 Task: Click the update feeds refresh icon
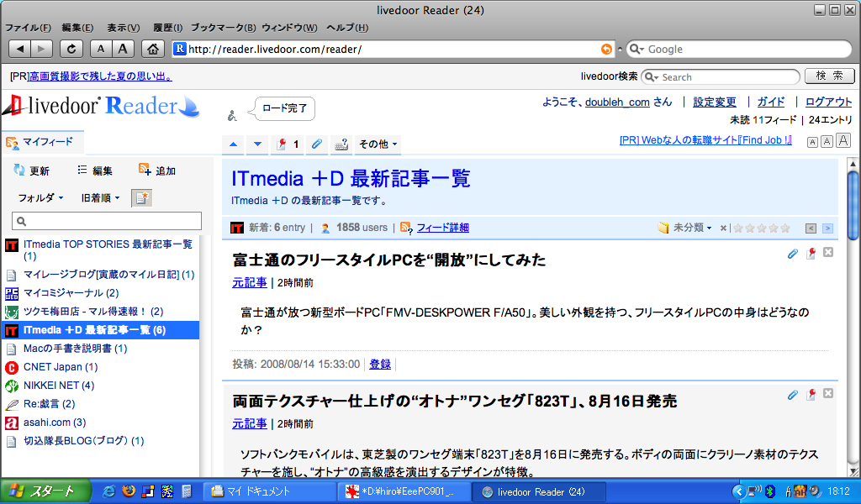[x=19, y=170]
